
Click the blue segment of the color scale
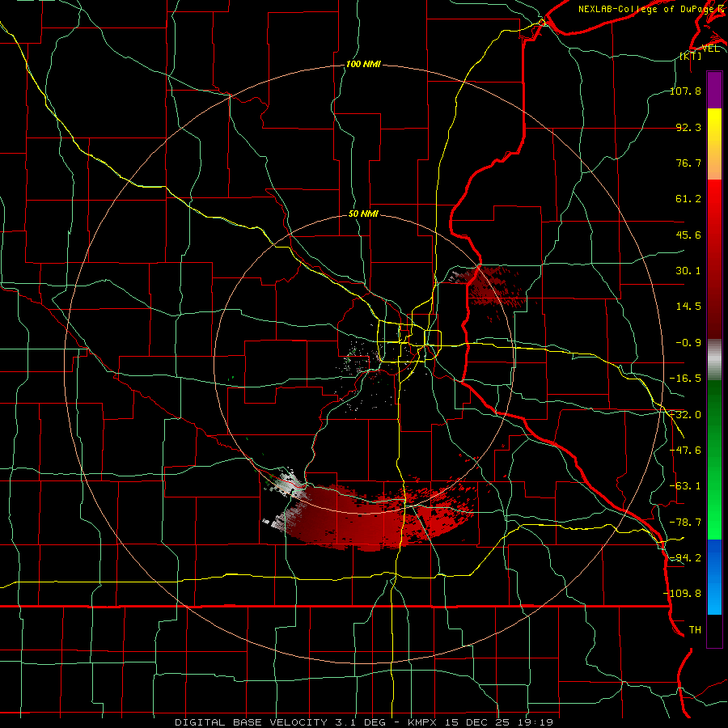[714, 577]
